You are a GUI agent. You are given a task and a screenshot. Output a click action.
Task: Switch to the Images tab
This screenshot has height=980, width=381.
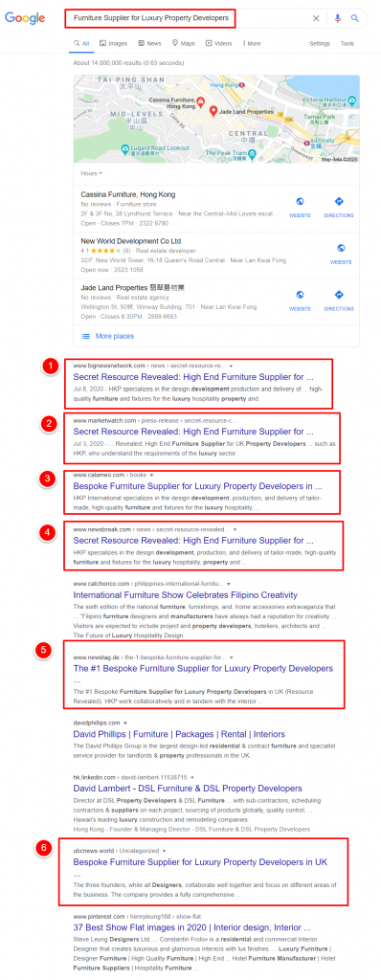pyautogui.click(x=113, y=44)
